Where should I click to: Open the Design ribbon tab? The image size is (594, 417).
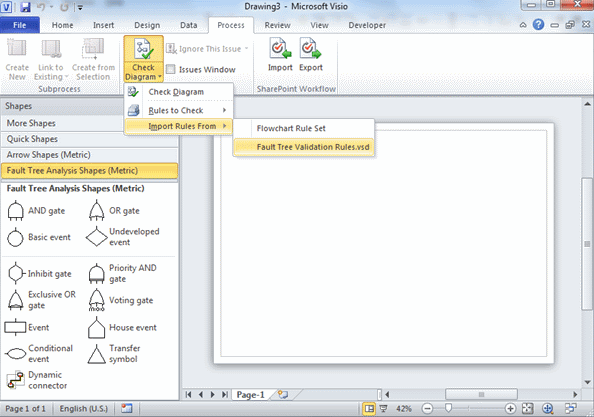pos(147,25)
